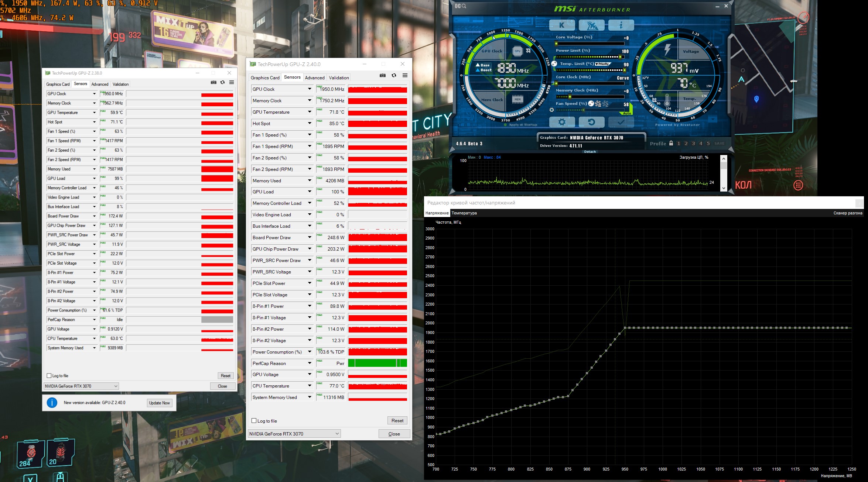Screen dimensions: 868x482
Task: Reset Afterburner settings to default
Action: click(x=591, y=122)
